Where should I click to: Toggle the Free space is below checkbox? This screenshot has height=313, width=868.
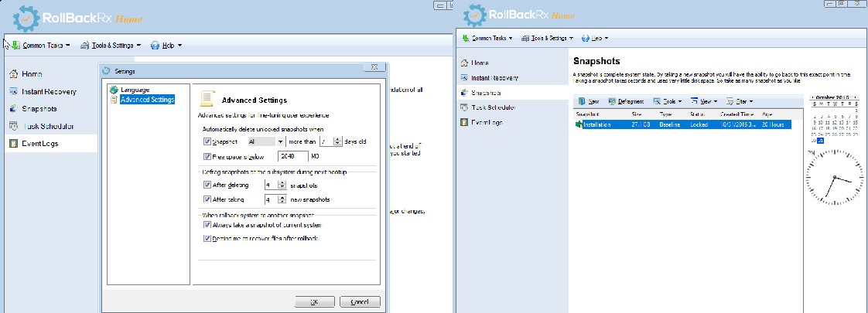207,156
